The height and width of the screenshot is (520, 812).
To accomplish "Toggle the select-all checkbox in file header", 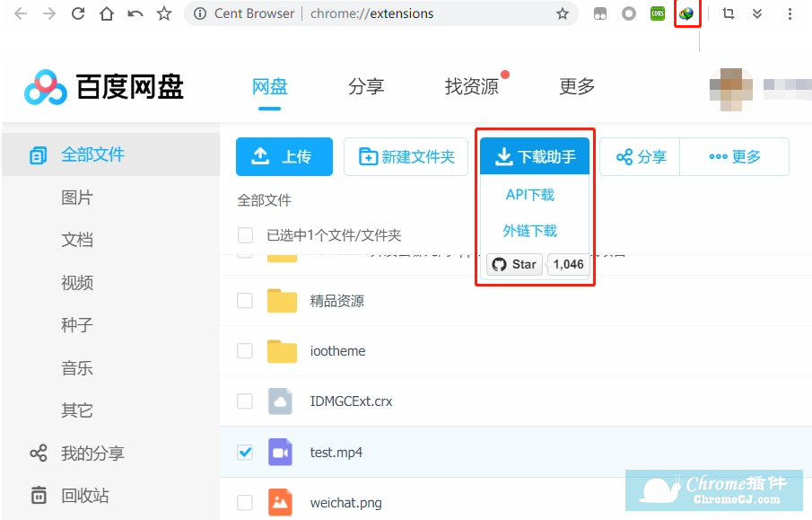I will point(245,235).
